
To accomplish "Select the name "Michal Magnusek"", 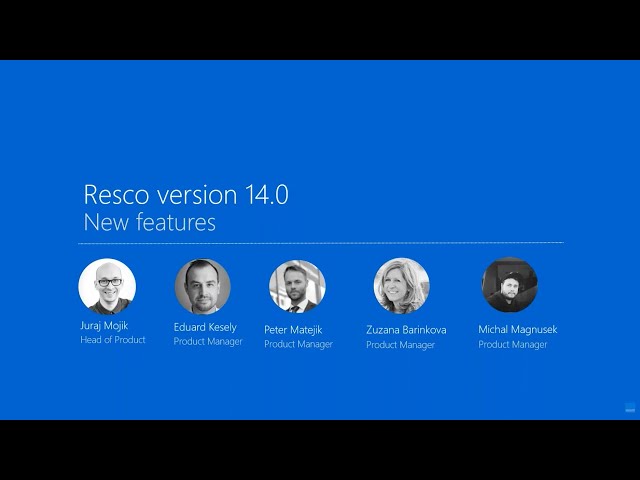I will point(518,329).
